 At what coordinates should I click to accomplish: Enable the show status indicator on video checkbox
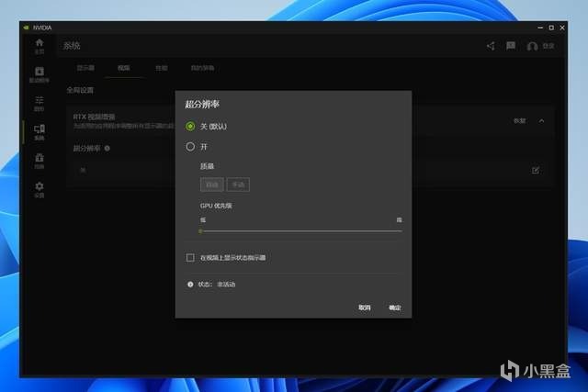[x=190, y=257]
